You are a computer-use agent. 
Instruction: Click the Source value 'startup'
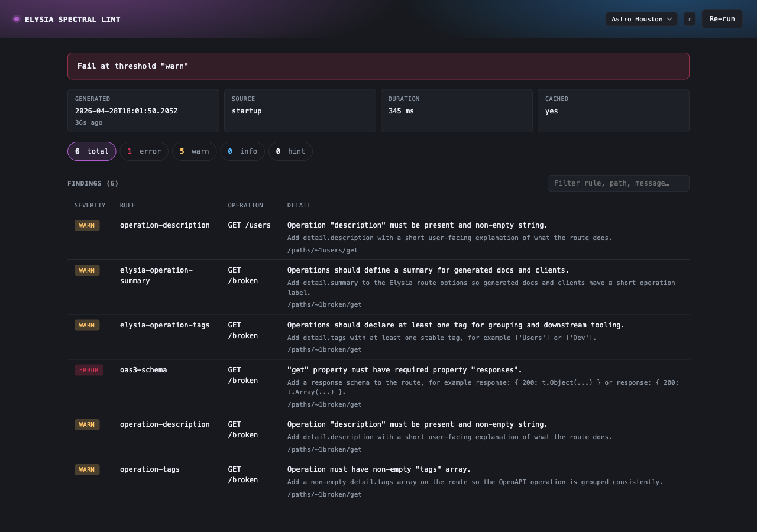[247, 111]
